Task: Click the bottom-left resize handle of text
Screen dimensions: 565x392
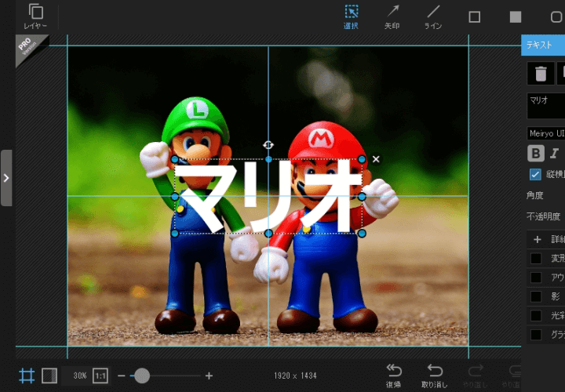Action: pos(175,234)
